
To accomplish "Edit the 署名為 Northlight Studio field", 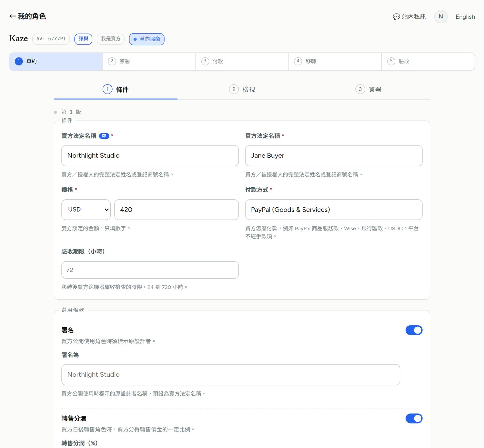I will coord(231,375).
